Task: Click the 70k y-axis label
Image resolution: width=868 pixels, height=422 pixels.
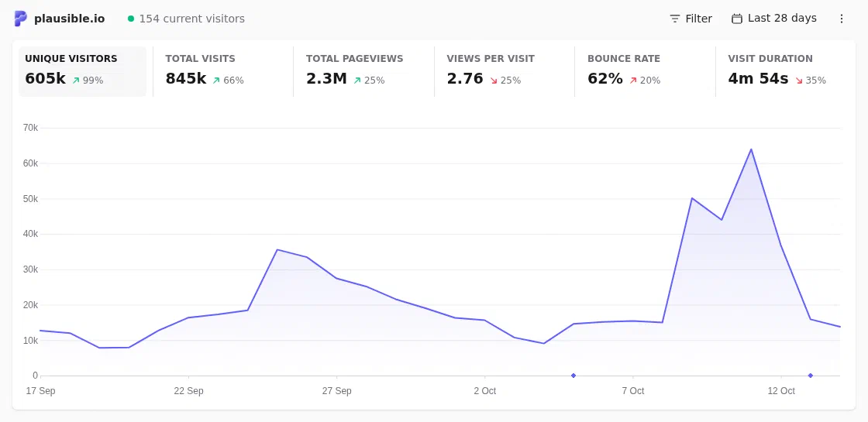Action: [x=30, y=128]
